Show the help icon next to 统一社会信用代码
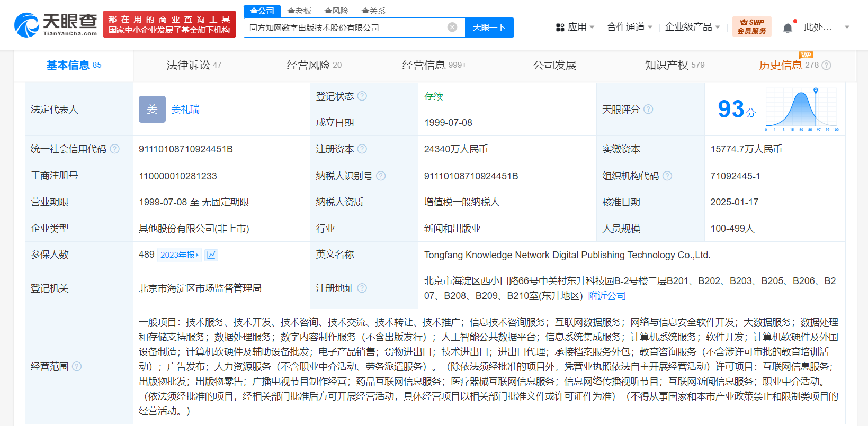Image resolution: width=868 pixels, height=426 pixels. (114, 149)
